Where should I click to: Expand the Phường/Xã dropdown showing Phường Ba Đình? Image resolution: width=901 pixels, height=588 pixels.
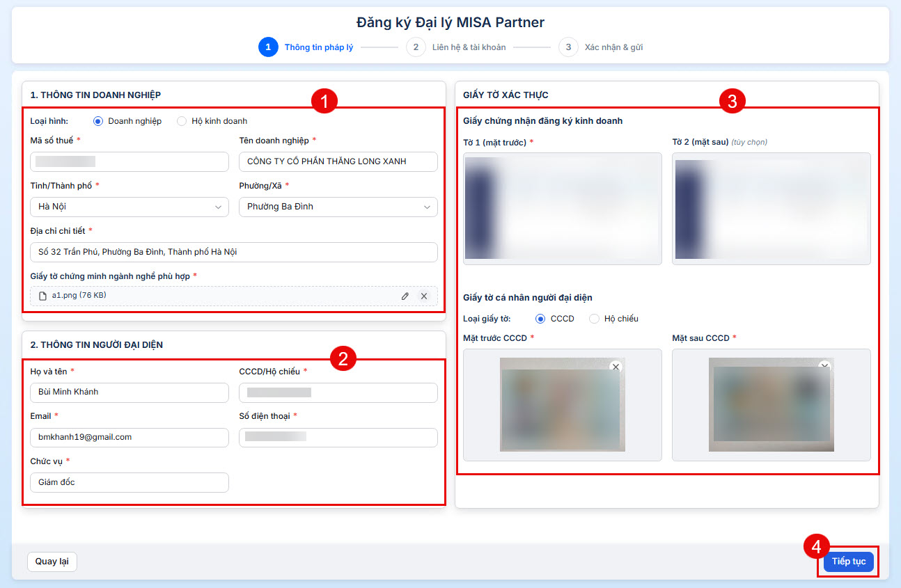coord(338,207)
